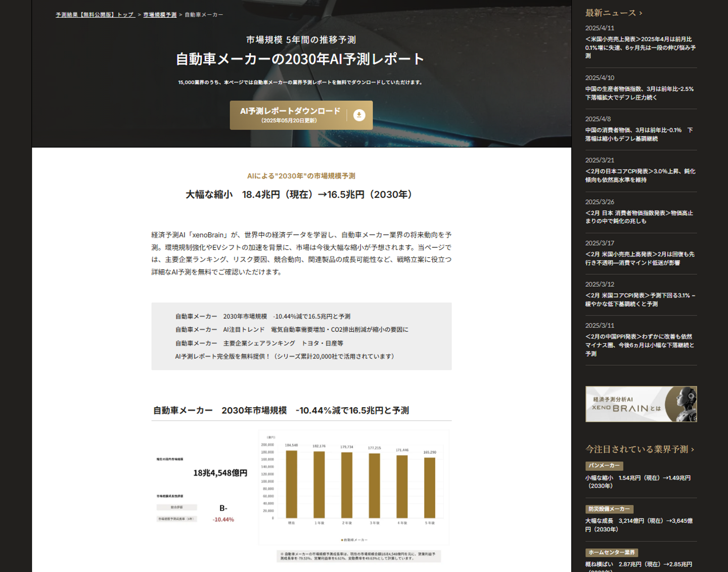Open the 予測結果【無料公開版】トップ breadcrumb link
The image size is (728, 572).
click(x=95, y=15)
